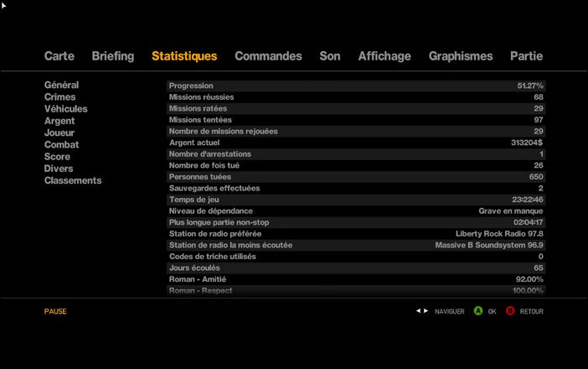Open the Argent category
588x369 pixels.
point(59,121)
